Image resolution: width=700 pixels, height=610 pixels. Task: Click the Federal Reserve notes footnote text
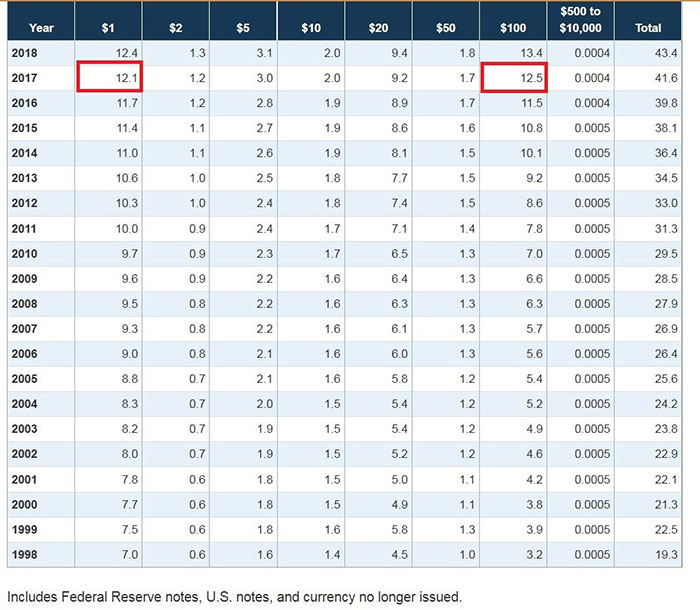pos(234,596)
